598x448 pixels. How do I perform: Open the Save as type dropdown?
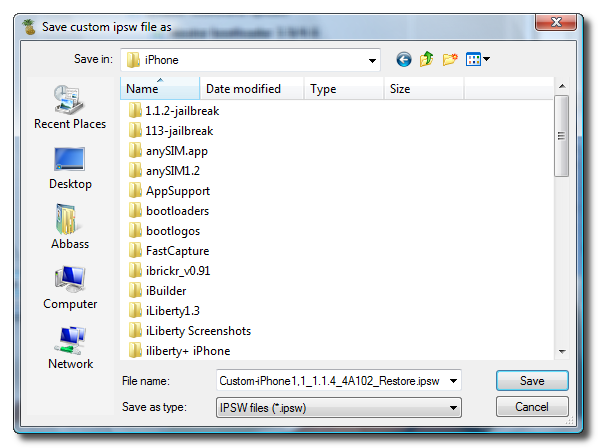tap(453, 408)
